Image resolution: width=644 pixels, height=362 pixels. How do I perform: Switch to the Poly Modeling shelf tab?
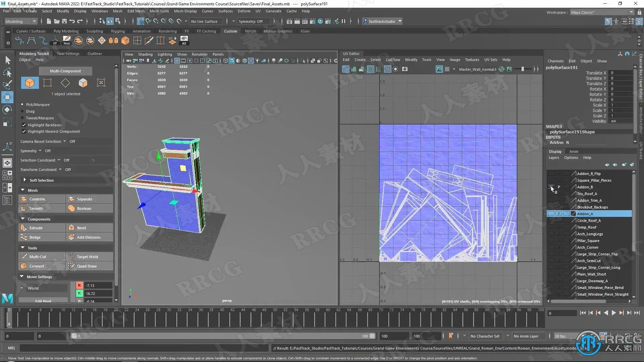(x=66, y=31)
